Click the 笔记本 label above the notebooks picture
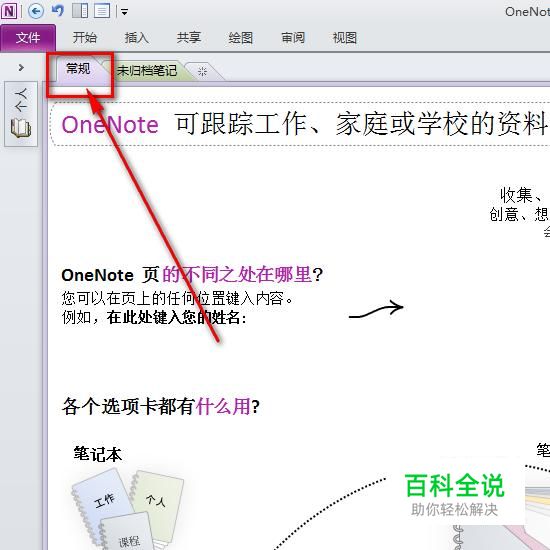The image size is (550, 550). (98, 454)
